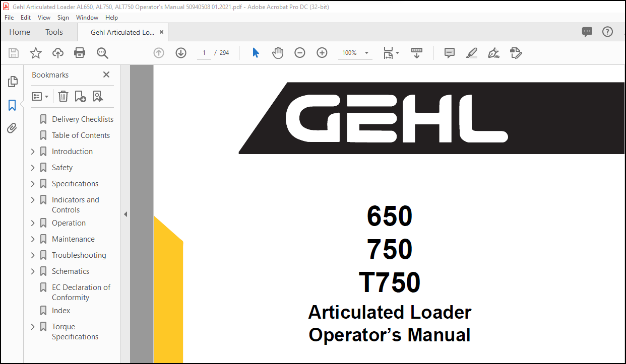626x364 pixels.
Task: Click the Operation bookmark label
Action: 69,223
